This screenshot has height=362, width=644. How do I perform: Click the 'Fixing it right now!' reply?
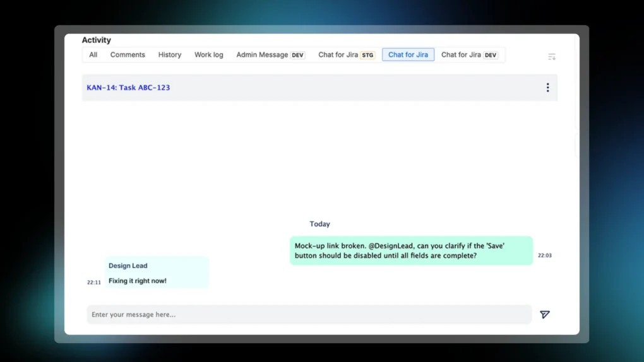(137, 281)
